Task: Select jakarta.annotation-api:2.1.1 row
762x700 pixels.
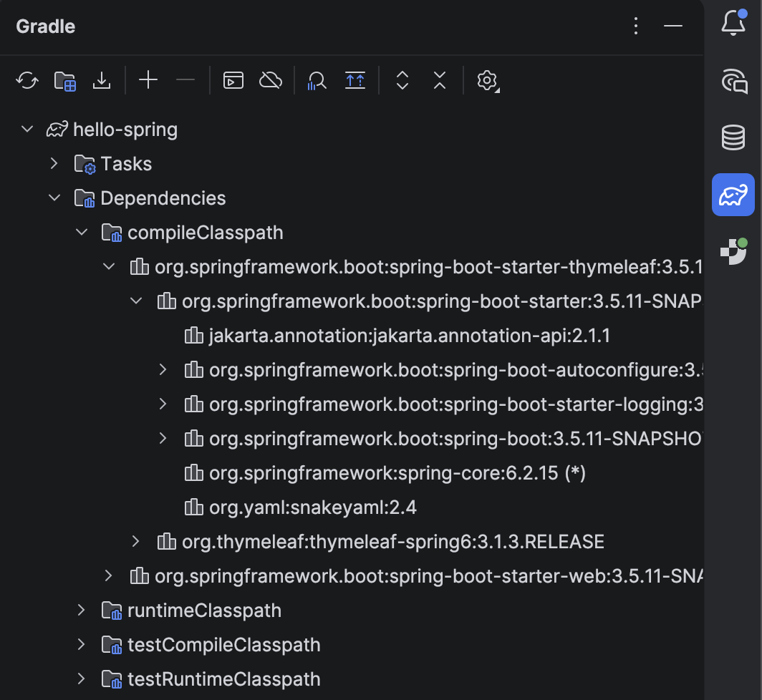Action: click(352, 336)
